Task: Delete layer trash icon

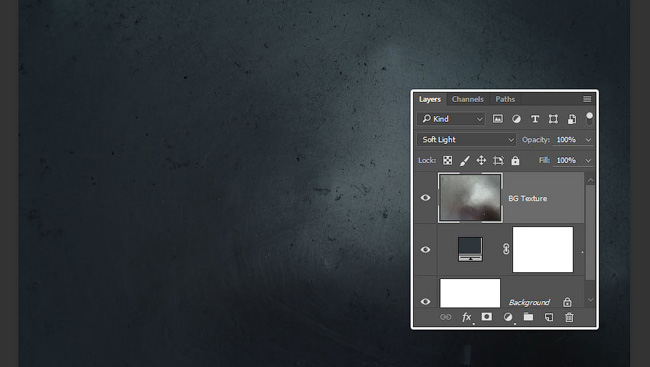Action: (569, 317)
